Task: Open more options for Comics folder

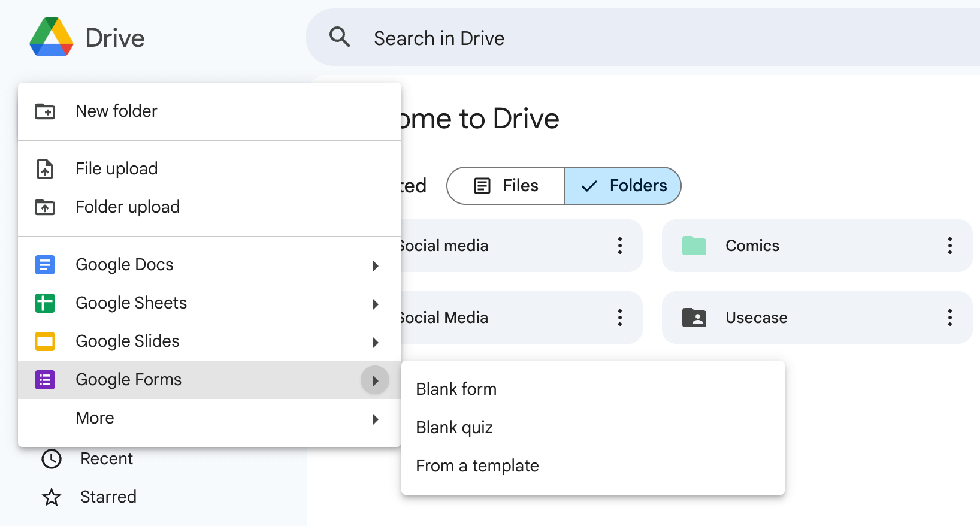Action: (x=950, y=246)
